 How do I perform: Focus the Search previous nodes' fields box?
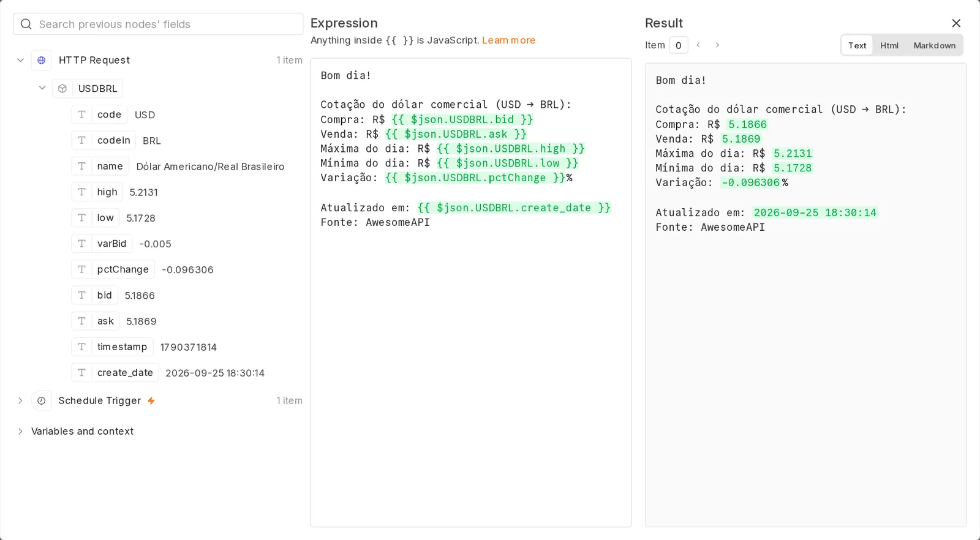pos(158,24)
